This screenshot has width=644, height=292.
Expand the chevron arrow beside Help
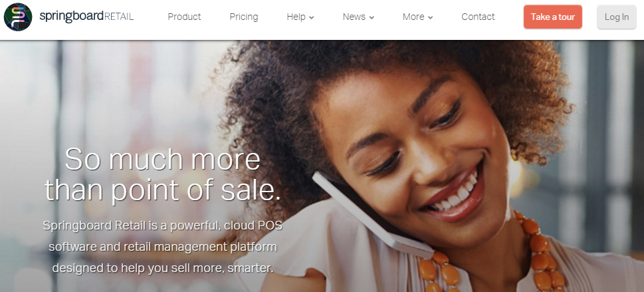tap(311, 18)
